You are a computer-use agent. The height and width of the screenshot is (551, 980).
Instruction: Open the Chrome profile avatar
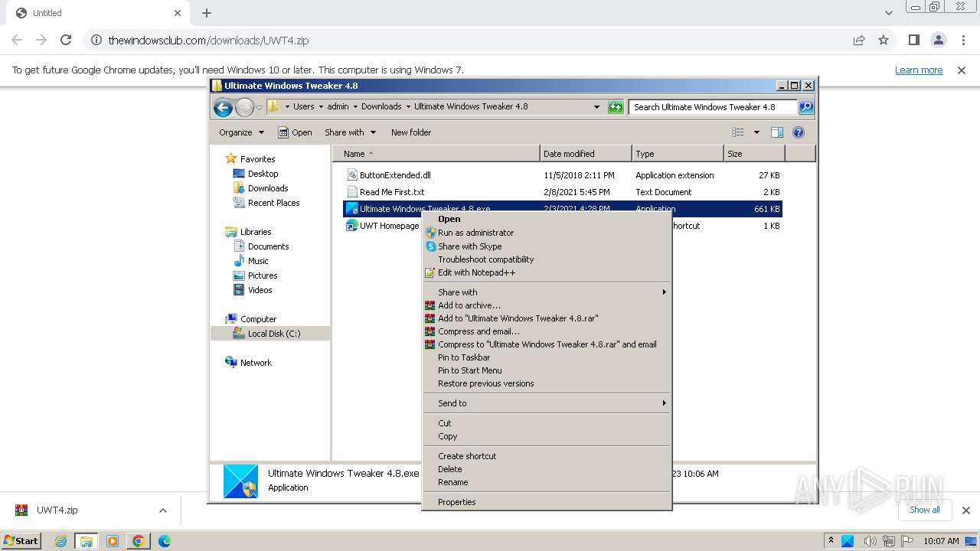point(939,40)
